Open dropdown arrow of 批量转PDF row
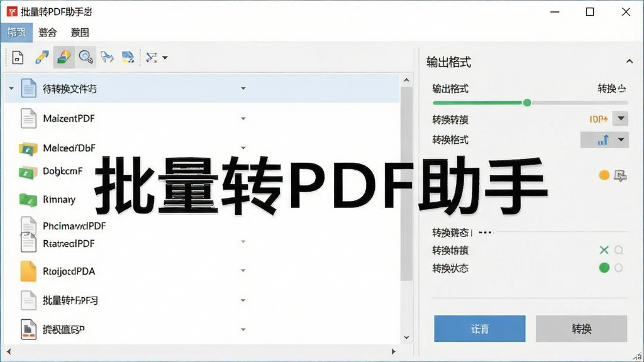Image resolution: width=644 pixels, height=362 pixels. 243,300
